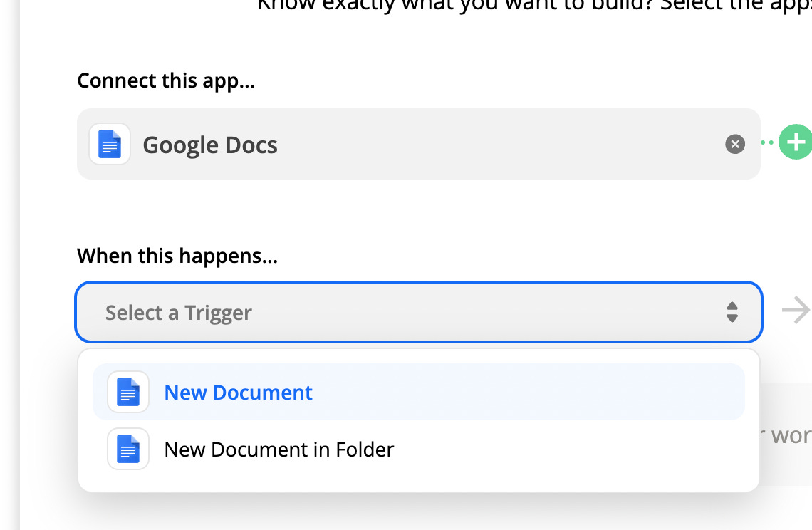Click the X icon to remove Google Docs
Image resolution: width=812 pixels, height=530 pixels.
pos(734,144)
